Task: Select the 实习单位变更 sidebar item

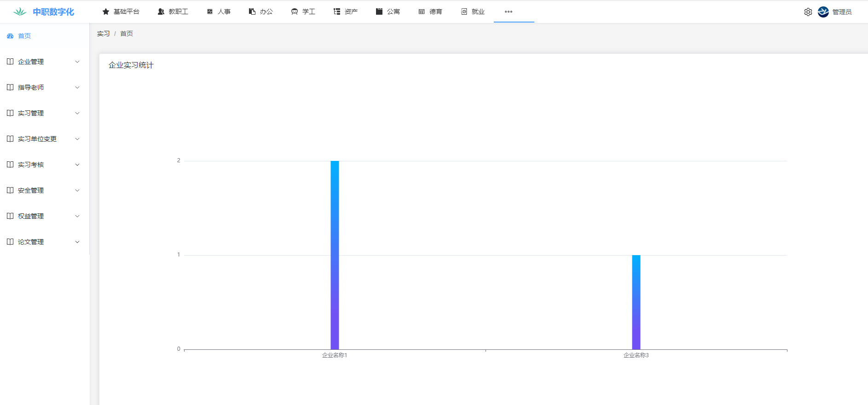Action: (37, 139)
